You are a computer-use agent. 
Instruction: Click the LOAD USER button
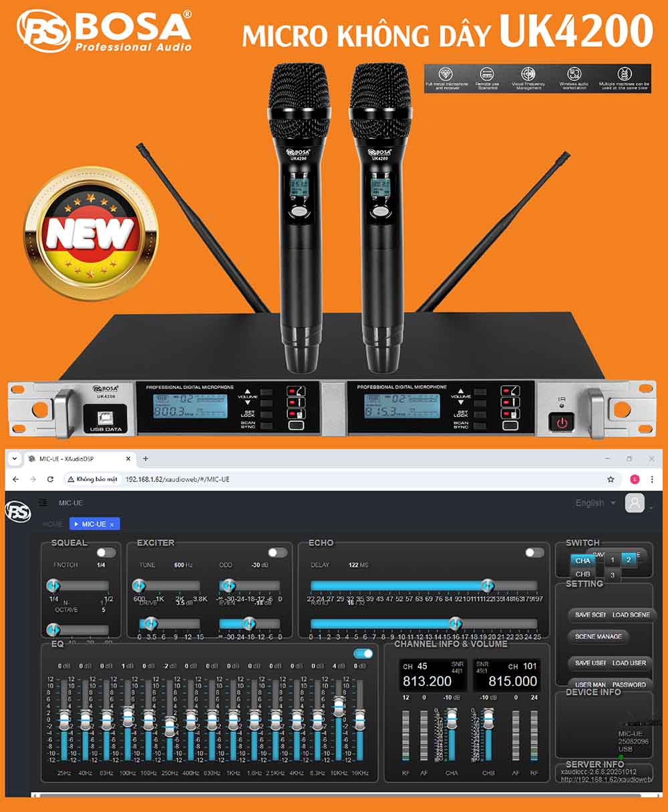click(x=629, y=663)
